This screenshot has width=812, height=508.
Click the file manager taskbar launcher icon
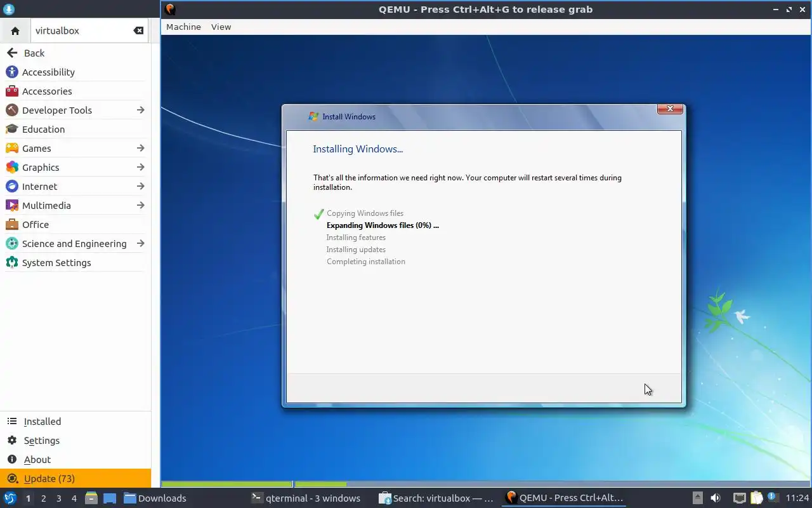pos(91,498)
